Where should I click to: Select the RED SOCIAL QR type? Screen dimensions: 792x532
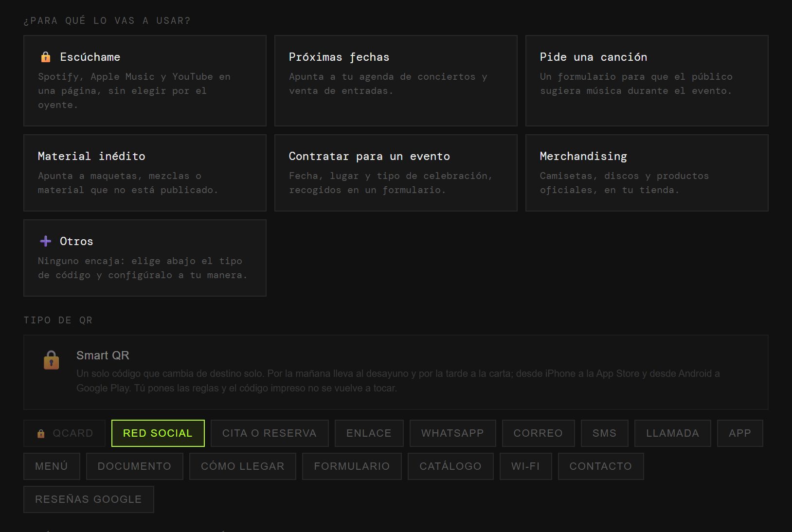coord(158,433)
